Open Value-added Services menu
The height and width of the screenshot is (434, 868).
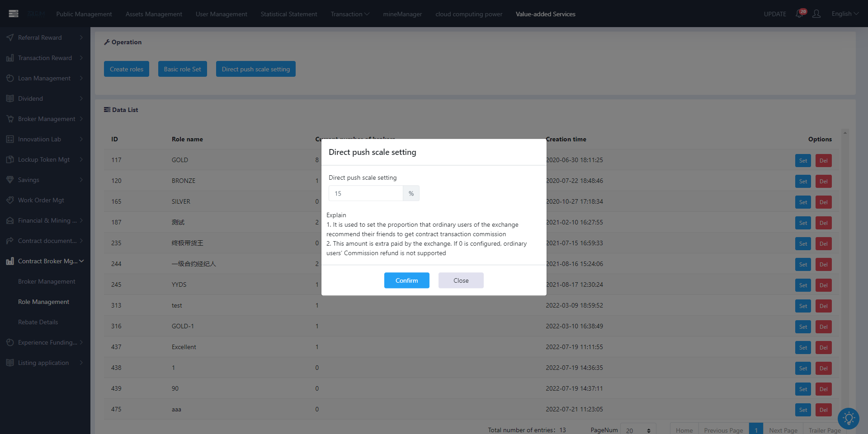click(x=546, y=14)
